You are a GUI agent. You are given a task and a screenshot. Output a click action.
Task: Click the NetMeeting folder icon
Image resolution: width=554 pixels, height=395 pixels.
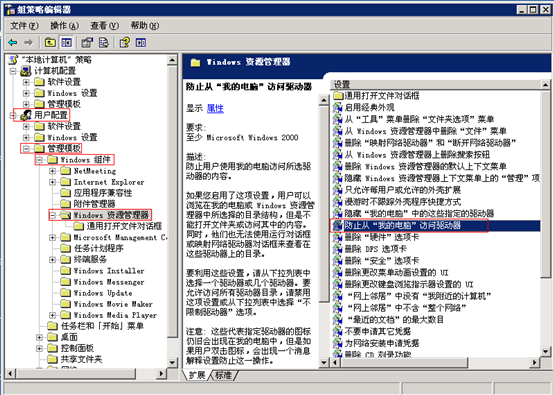coord(65,171)
